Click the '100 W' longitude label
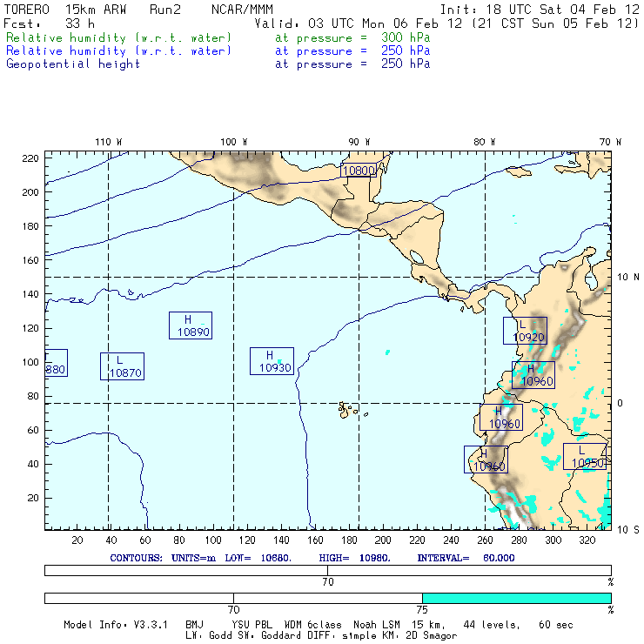The height and width of the screenshot is (644, 644). pyautogui.click(x=234, y=142)
